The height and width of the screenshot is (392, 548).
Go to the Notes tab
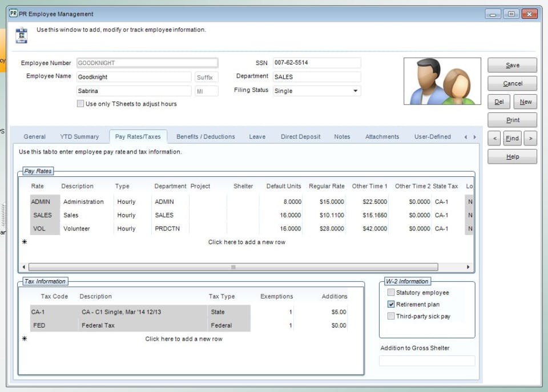(x=342, y=136)
